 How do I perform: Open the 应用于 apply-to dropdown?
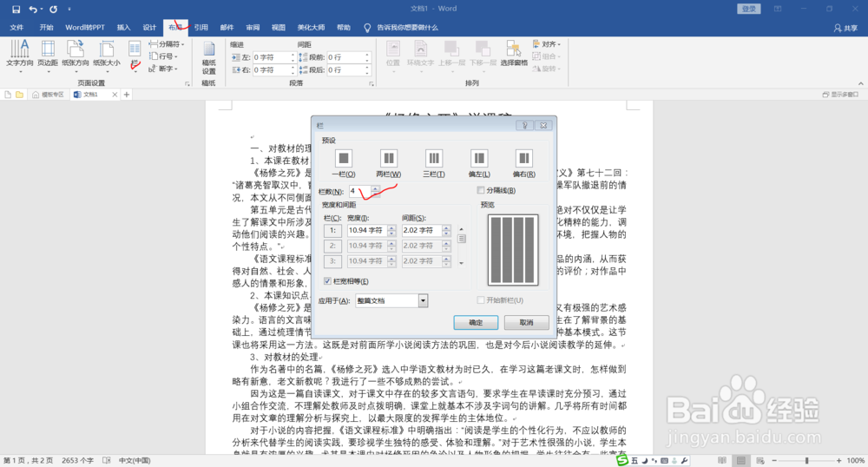(x=423, y=300)
